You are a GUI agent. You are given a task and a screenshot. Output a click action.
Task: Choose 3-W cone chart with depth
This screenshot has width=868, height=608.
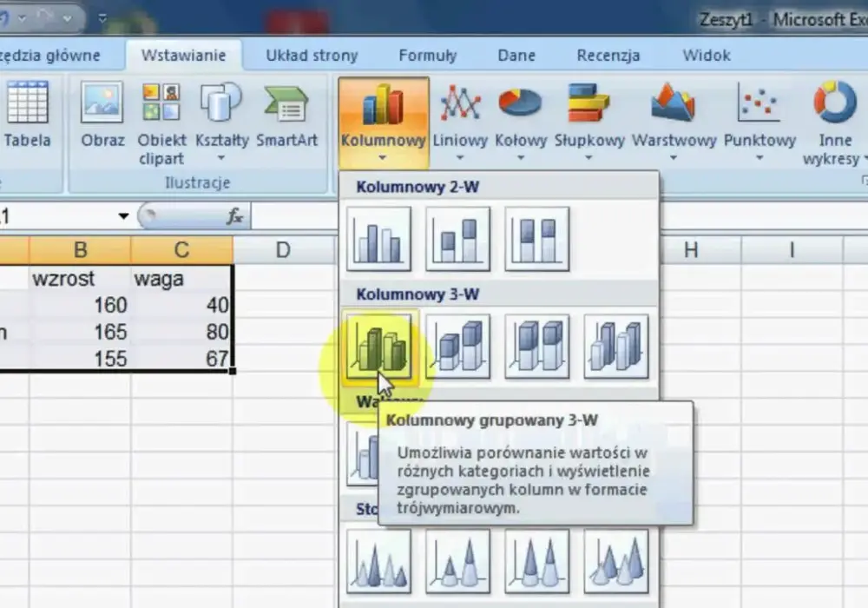(616, 561)
